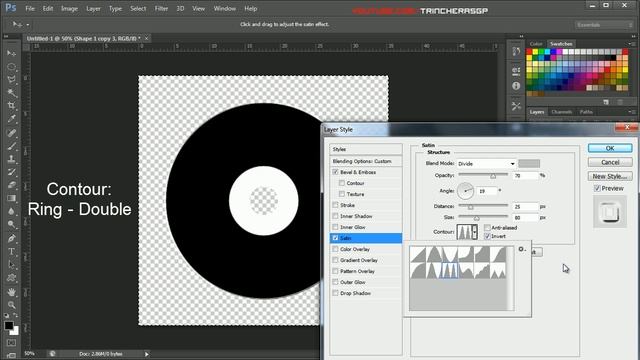Viewport: 640px width, 360px height.
Task: Select the Brush tool
Action: click(11, 146)
